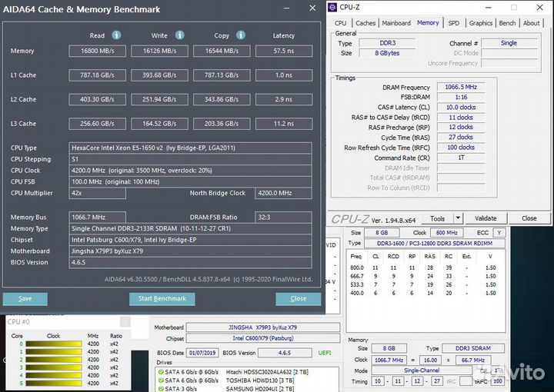Image resolution: width=554 pixels, height=392 pixels.
Task: Click the DRAM:FSB Ratio field 32:3
Action: [283, 218]
